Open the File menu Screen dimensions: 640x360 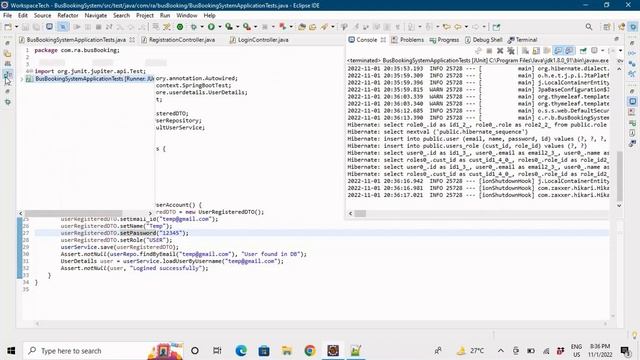click(7, 16)
